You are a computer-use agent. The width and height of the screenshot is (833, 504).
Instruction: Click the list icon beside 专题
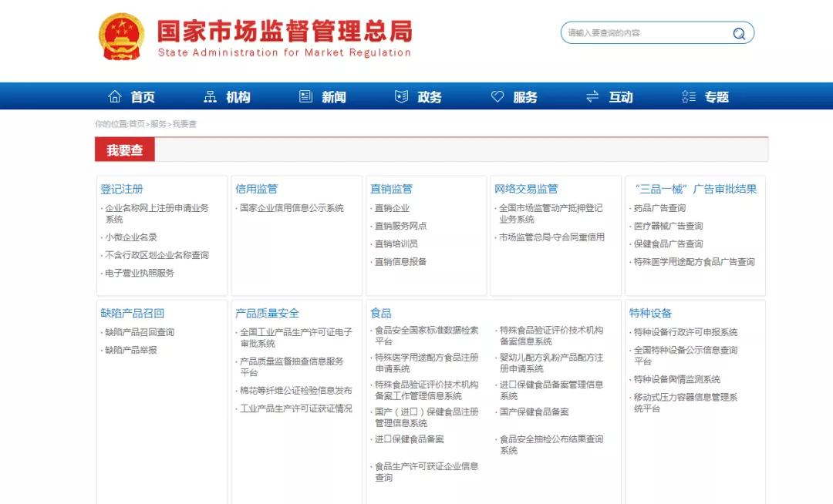click(689, 96)
